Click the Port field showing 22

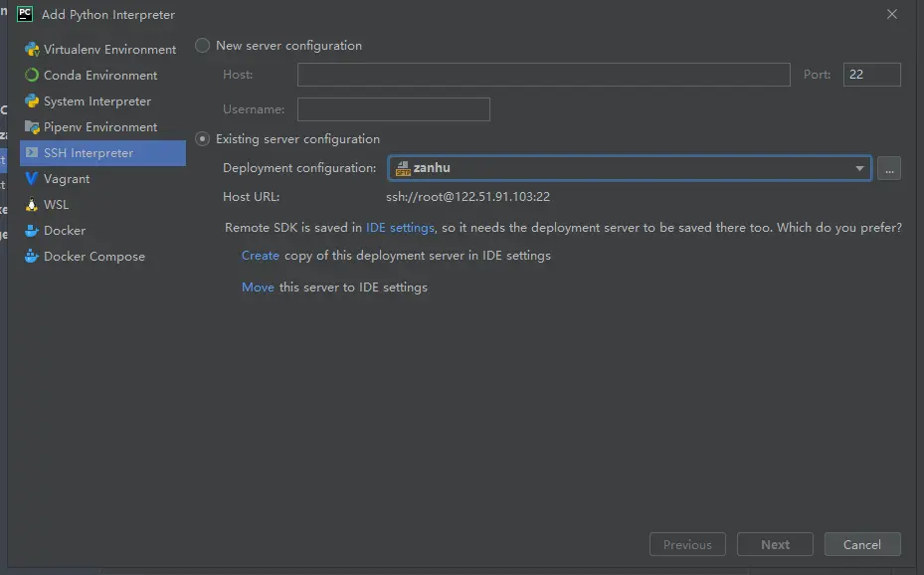pyautogui.click(x=871, y=75)
